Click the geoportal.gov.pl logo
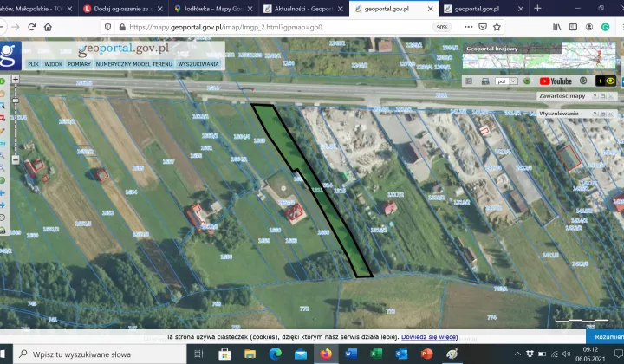The width and height of the screenshot is (624, 364). (x=123, y=49)
